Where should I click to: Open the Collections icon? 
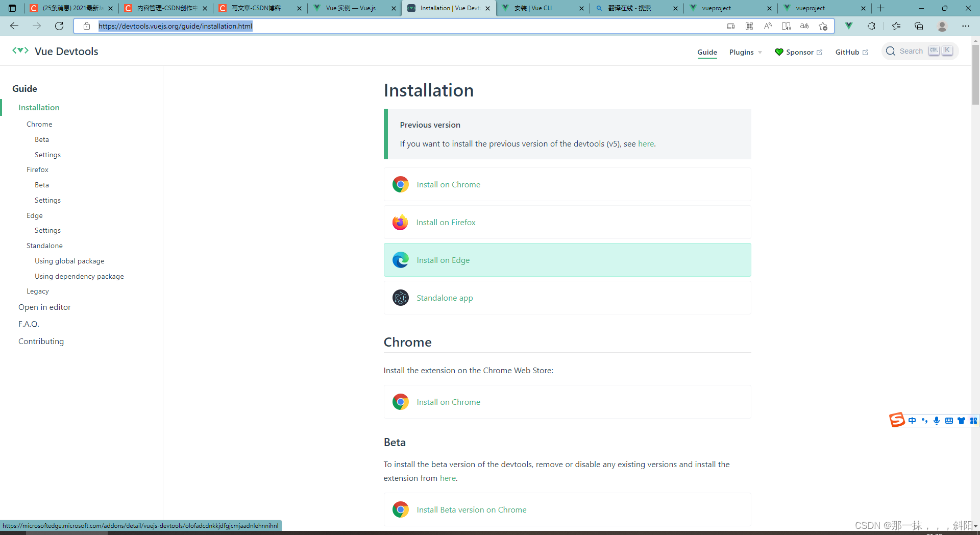[919, 26]
